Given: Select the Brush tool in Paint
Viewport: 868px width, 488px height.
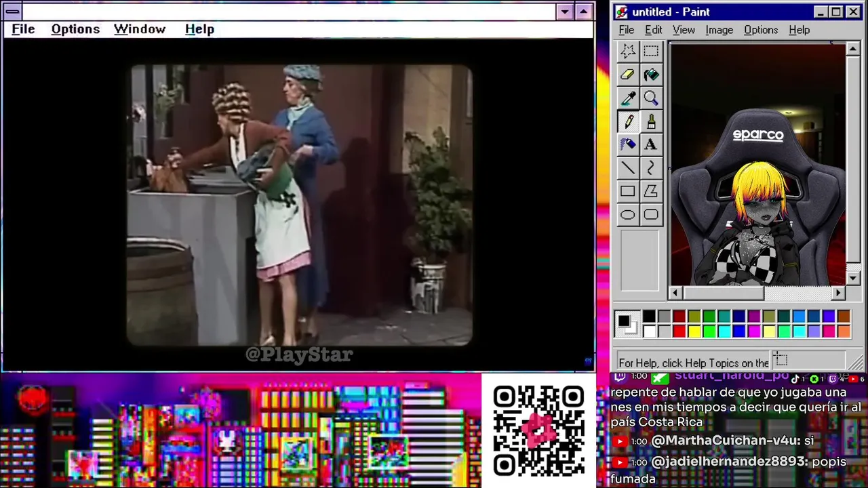Looking at the screenshot, I should 651,121.
